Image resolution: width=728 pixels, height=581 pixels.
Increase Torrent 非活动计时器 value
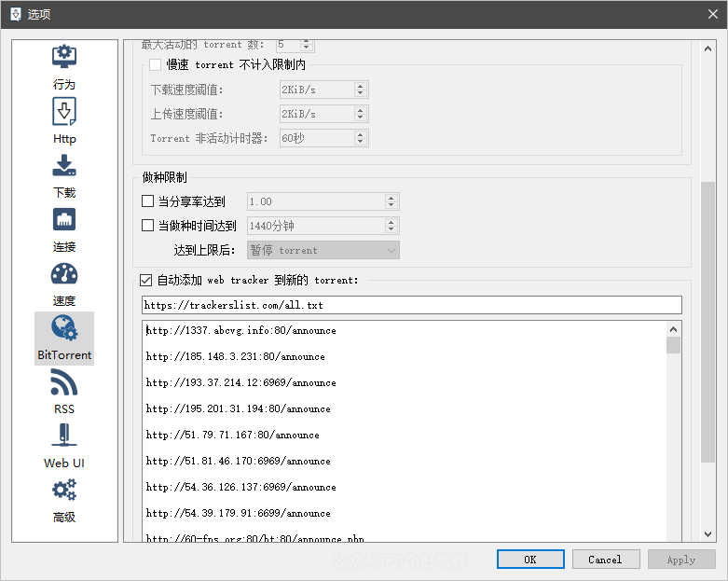[361, 134]
